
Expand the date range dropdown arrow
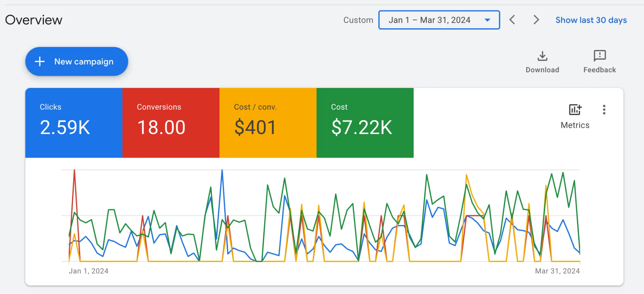tap(487, 20)
